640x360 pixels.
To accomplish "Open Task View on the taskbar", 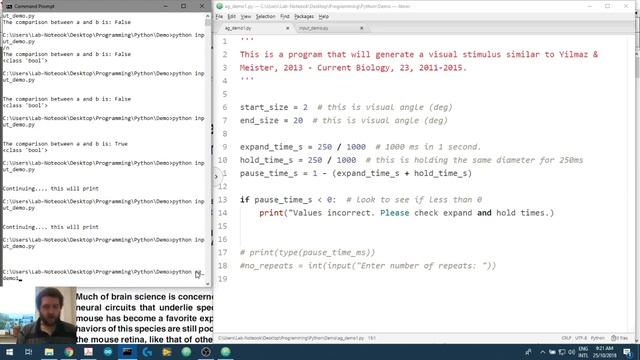I will click(x=29, y=352).
